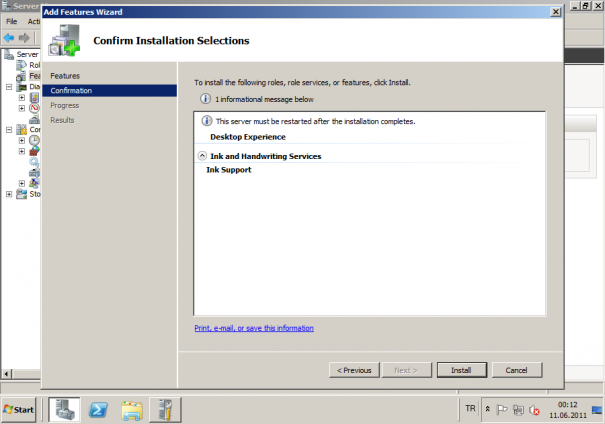
Task: Click the network icon in the system tray
Action: [x=518, y=409]
